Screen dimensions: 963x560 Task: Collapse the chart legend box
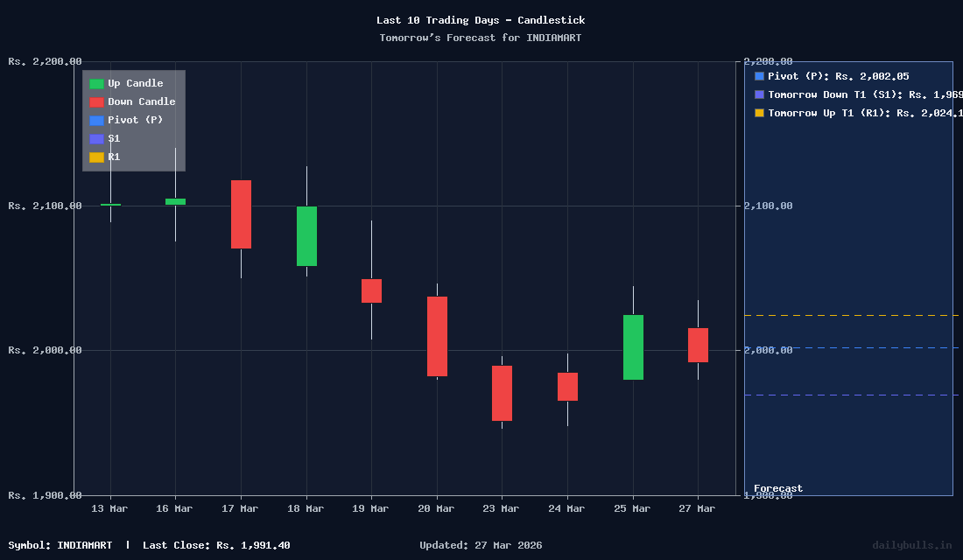[133, 120]
